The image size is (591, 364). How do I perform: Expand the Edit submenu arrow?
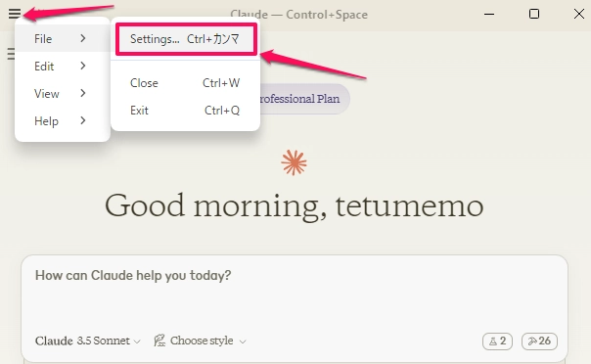(83, 66)
